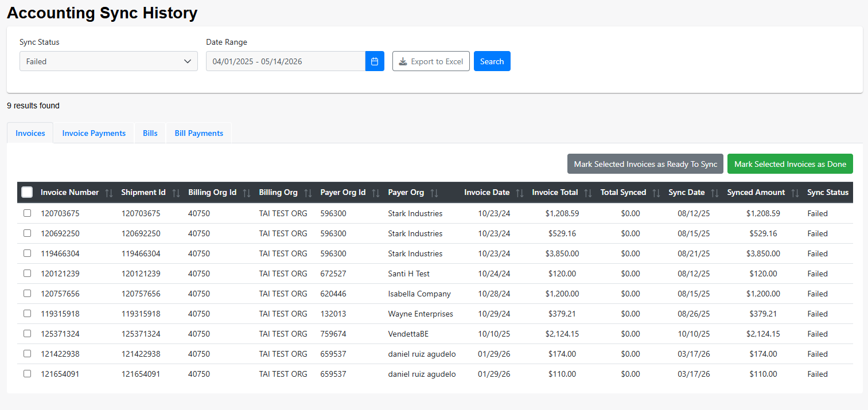Sort by Billing Org Id arrows

[247, 193]
